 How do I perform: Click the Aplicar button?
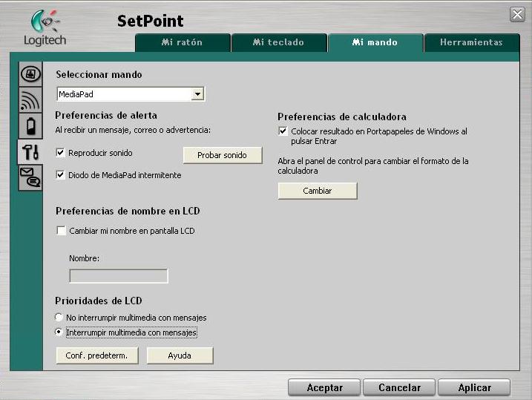coord(474,387)
